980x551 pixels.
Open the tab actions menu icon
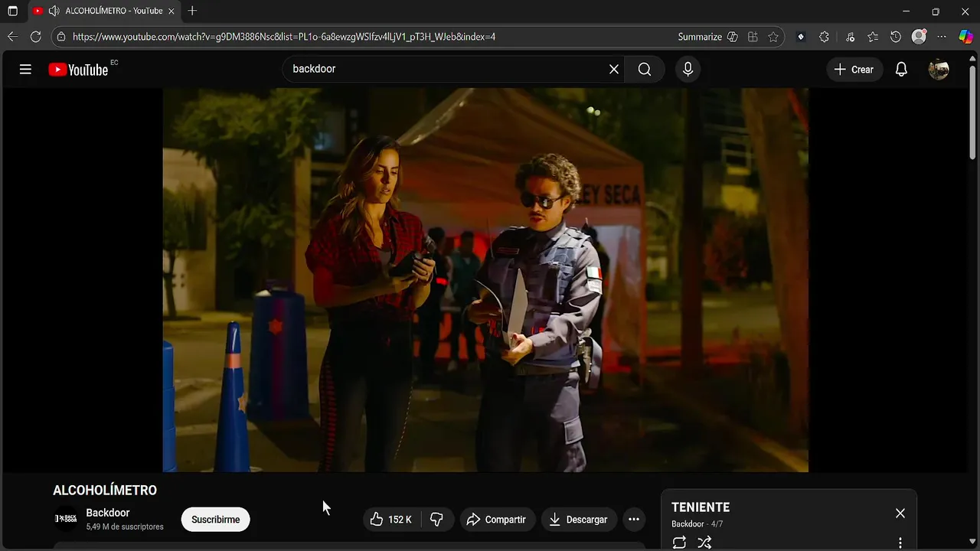pyautogui.click(x=12, y=11)
